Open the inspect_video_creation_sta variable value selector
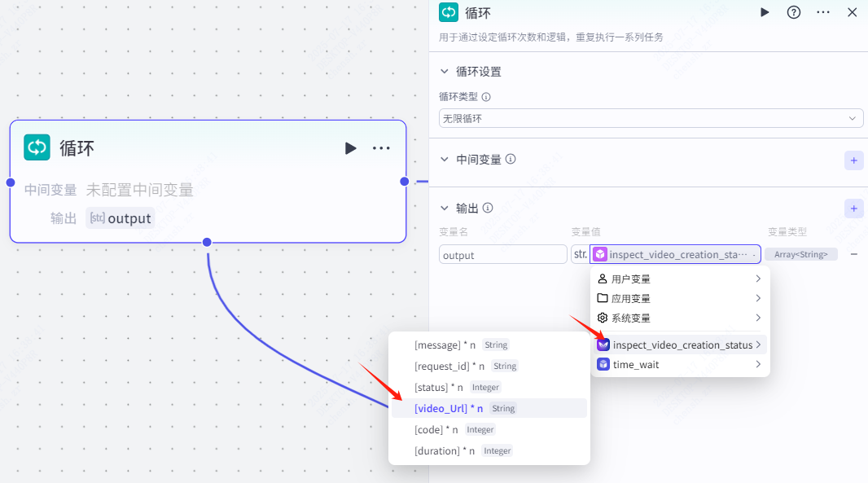The width and height of the screenshot is (868, 483). [675, 254]
